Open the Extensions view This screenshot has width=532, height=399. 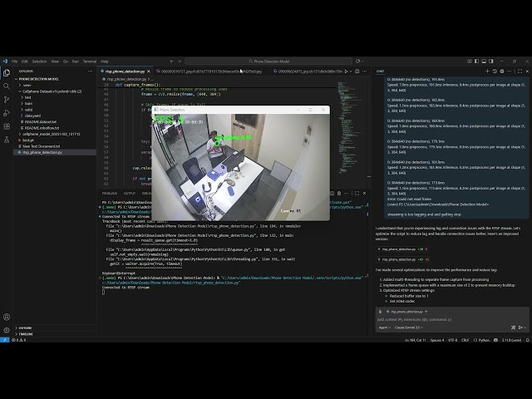(7, 126)
